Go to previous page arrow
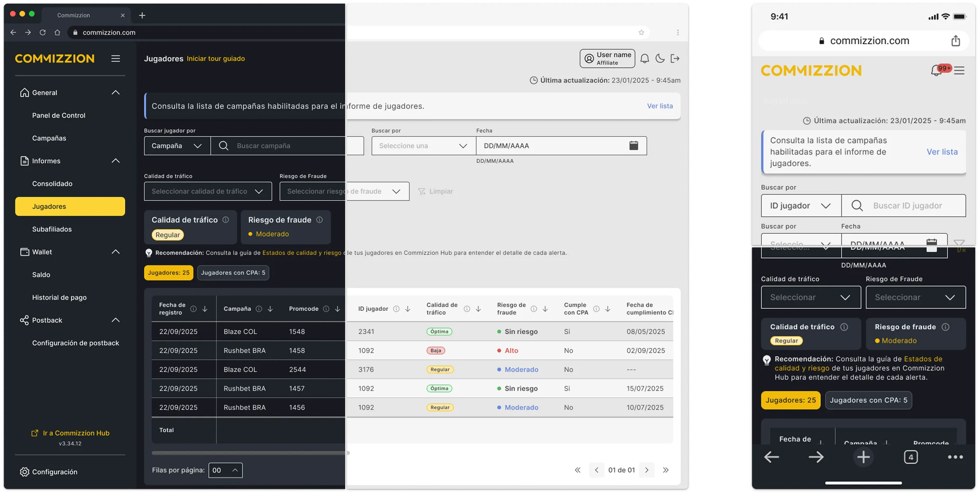The width and height of the screenshot is (980, 495). tap(596, 470)
